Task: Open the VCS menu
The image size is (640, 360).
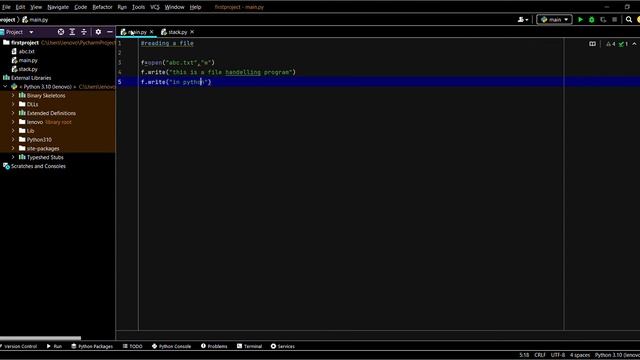Action: [x=155, y=7]
